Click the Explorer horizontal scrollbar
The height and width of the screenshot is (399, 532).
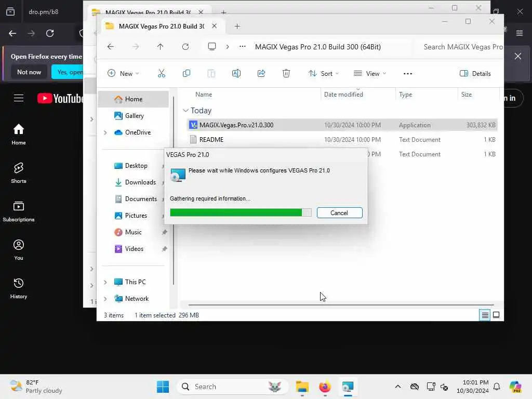click(341, 305)
